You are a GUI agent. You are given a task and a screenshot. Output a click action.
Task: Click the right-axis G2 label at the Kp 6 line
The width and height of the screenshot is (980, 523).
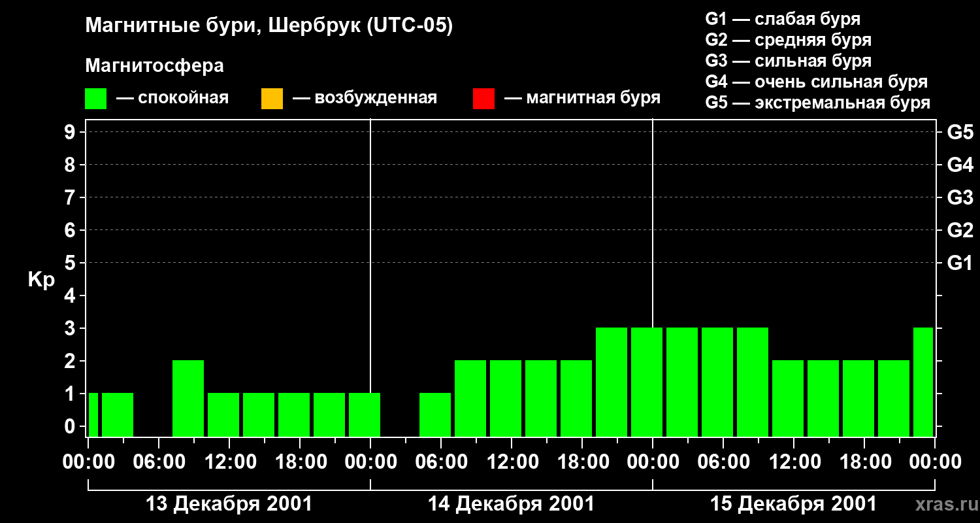[x=960, y=230]
